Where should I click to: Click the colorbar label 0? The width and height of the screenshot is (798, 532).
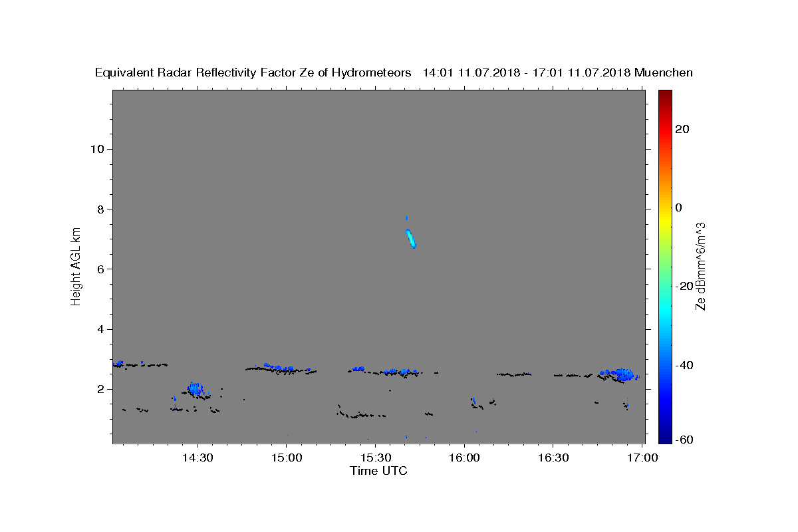tap(678, 207)
